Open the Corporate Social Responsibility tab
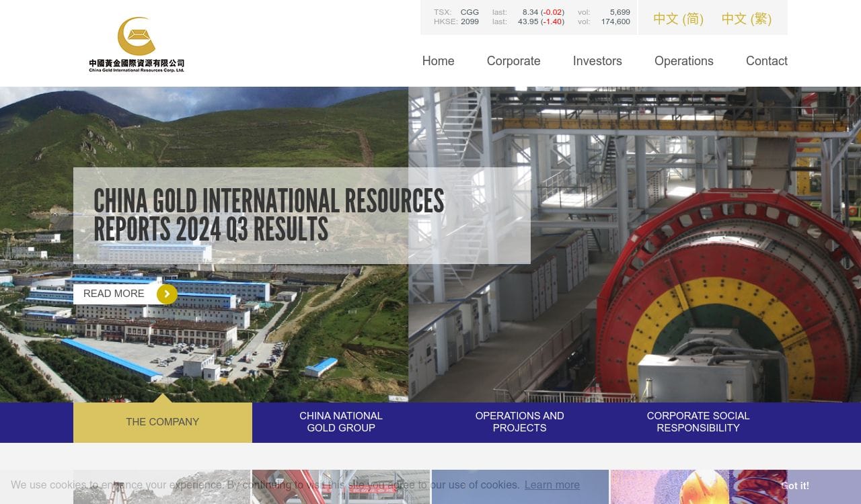Viewport: 861px width, 504px height. (x=698, y=422)
